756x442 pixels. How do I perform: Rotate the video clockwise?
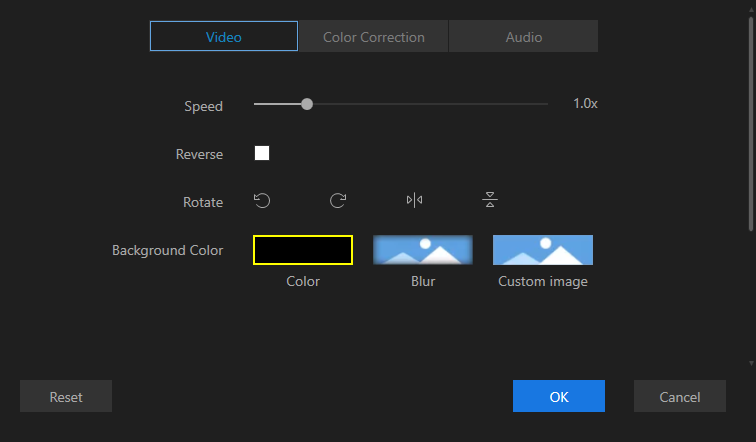pyautogui.click(x=338, y=201)
